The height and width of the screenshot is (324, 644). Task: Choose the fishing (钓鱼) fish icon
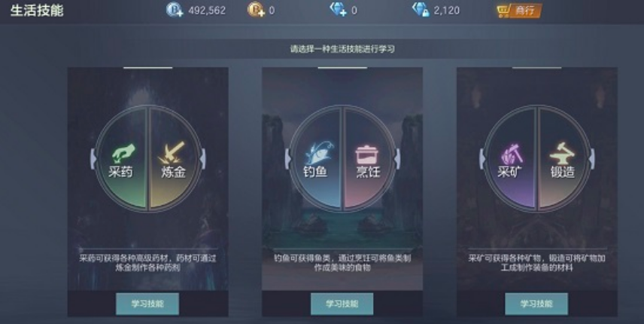[x=319, y=154]
